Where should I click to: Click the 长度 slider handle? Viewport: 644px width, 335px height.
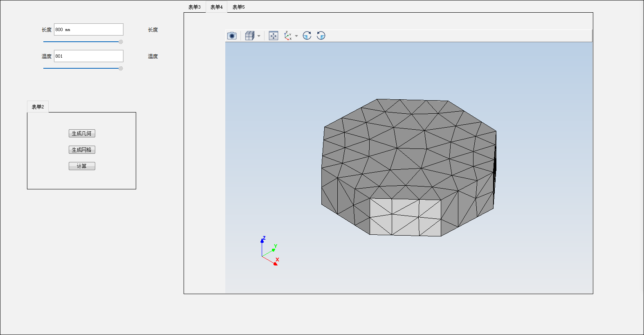pos(121,42)
